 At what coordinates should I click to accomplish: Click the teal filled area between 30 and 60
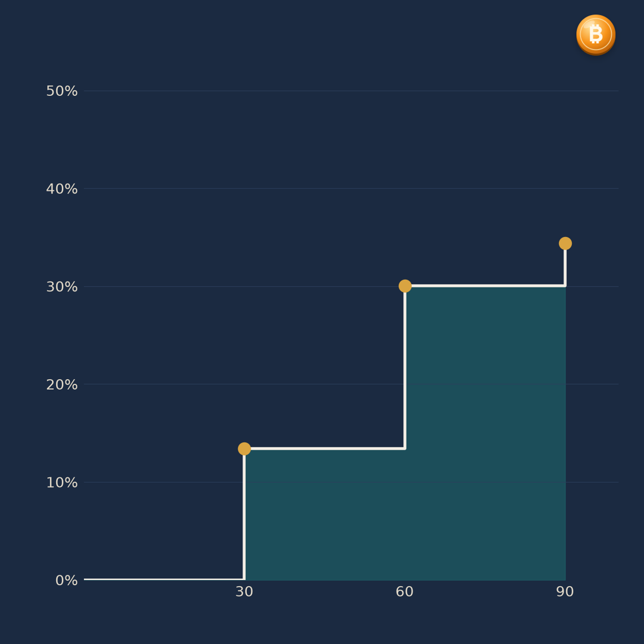(x=324, y=514)
